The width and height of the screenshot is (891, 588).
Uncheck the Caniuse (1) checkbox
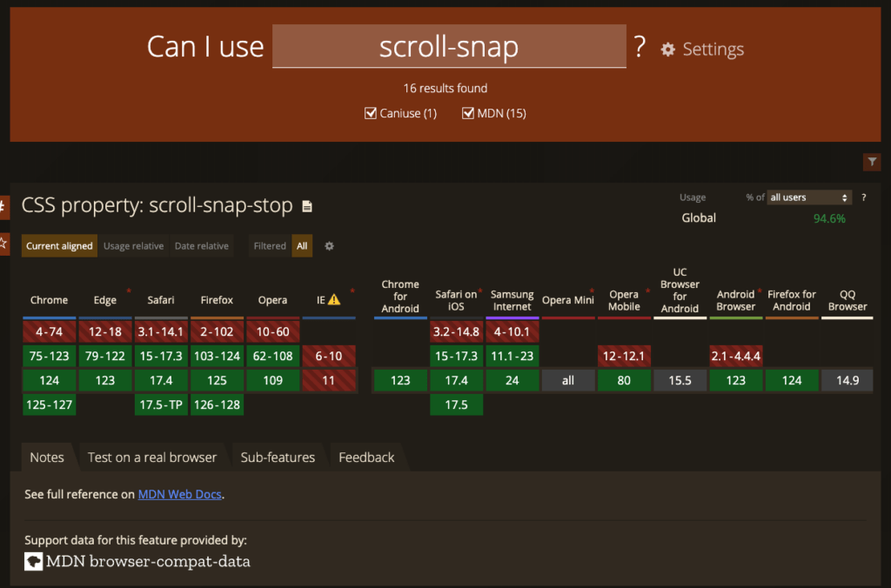click(371, 113)
